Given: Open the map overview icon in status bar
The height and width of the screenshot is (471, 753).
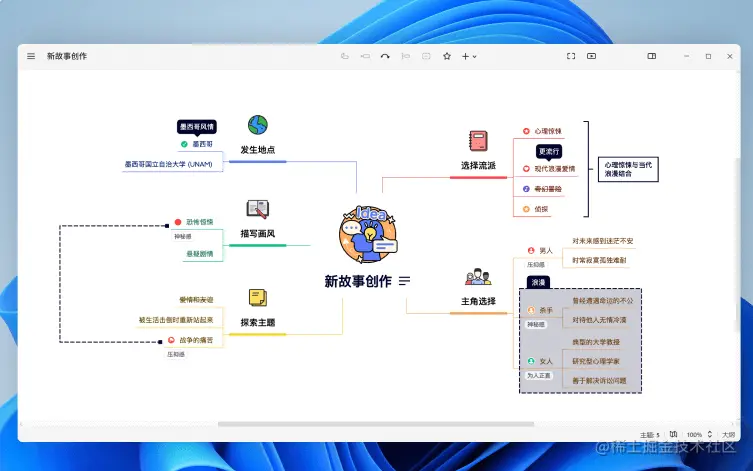Looking at the screenshot, I should [673, 434].
